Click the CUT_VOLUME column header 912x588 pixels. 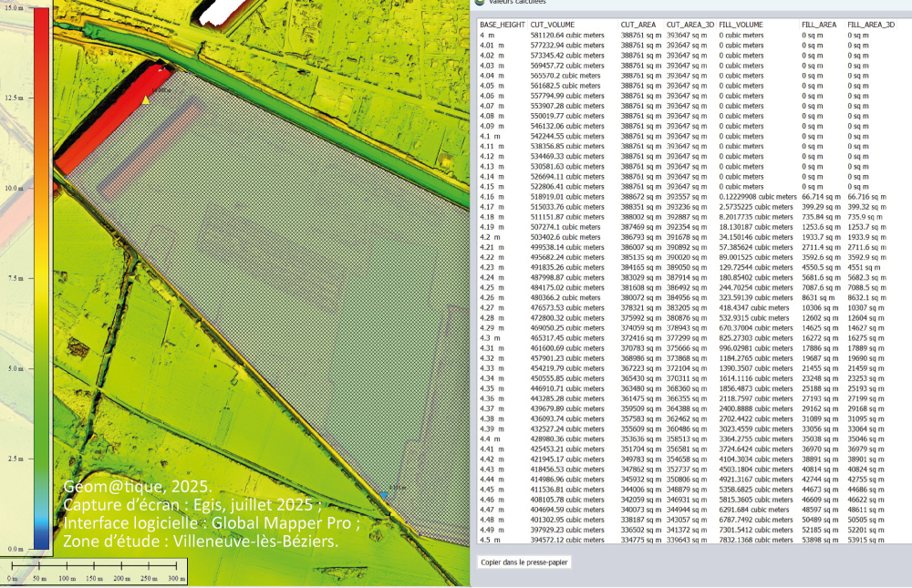coord(554,24)
